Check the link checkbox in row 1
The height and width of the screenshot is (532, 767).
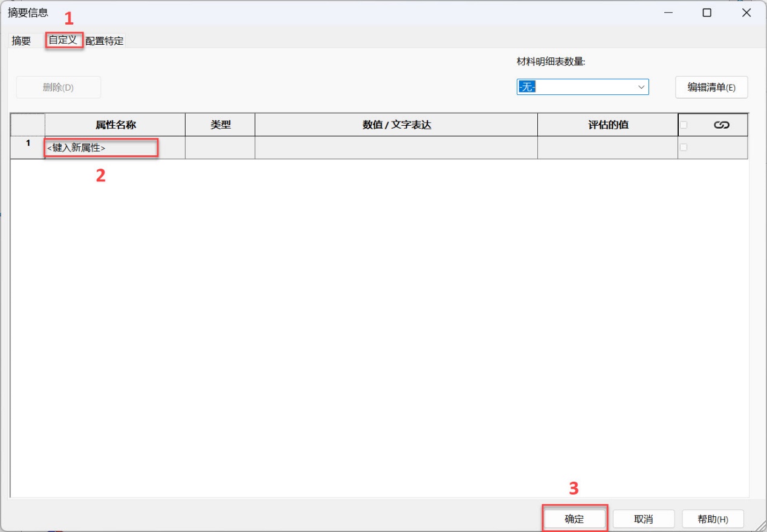click(684, 148)
